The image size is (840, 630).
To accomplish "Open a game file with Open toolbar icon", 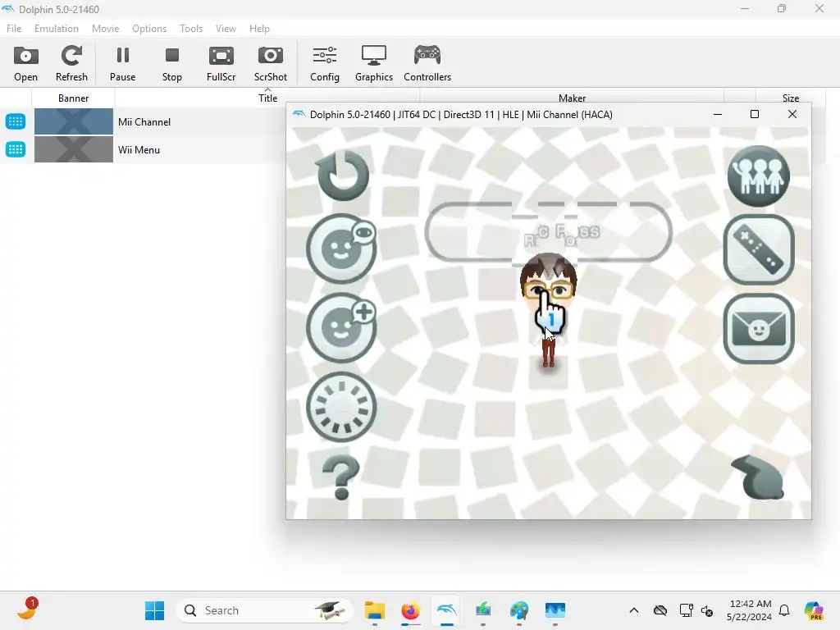I will click(x=25, y=63).
